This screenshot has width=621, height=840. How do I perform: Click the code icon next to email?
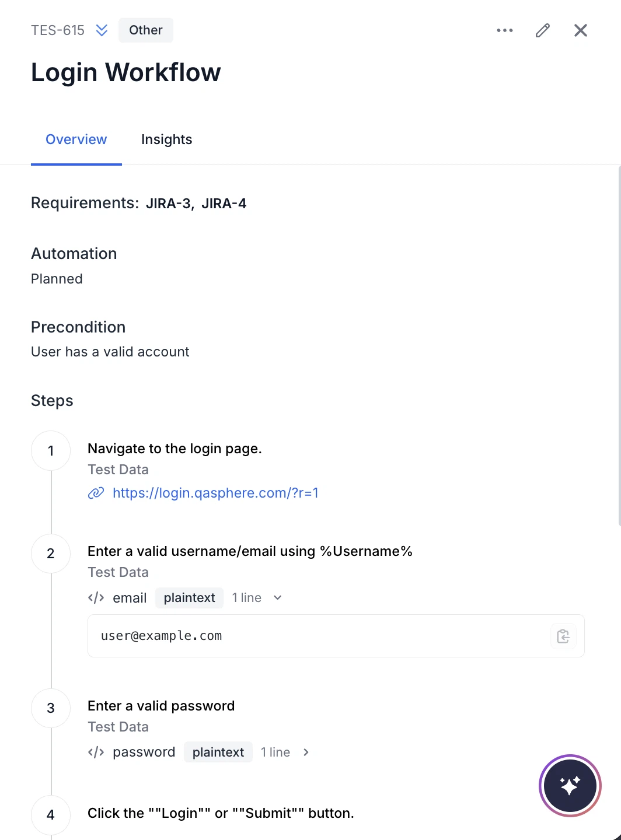[x=96, y=598]
